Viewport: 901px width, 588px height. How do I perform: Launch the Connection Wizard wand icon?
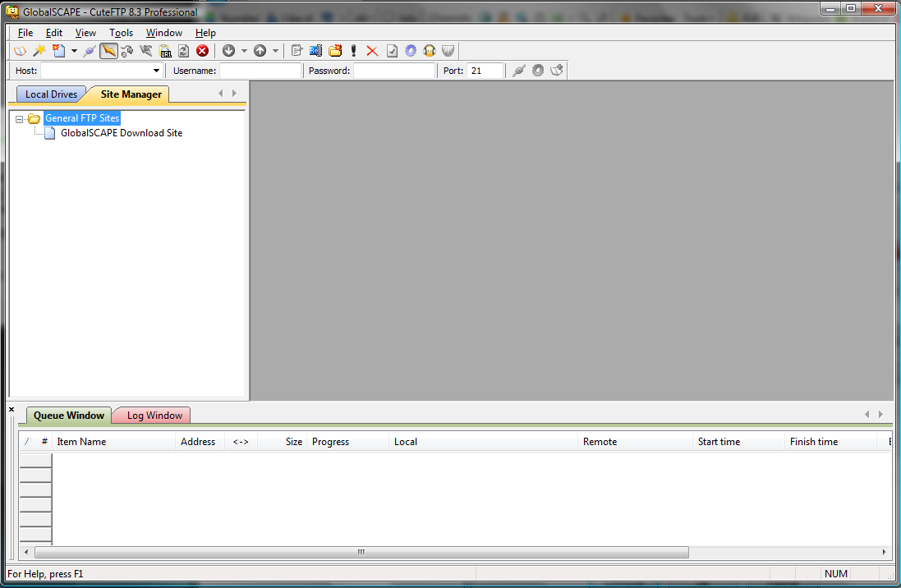point(39,51)
